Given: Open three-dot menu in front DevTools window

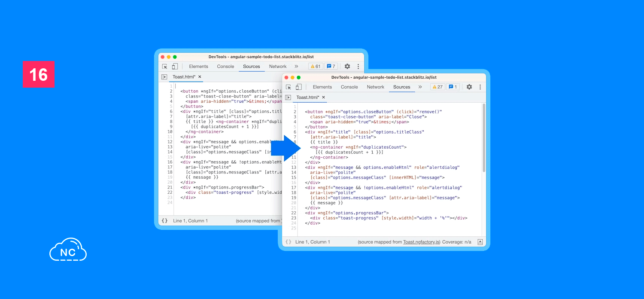Looking at the screenshot, I should tap(480, 87).
